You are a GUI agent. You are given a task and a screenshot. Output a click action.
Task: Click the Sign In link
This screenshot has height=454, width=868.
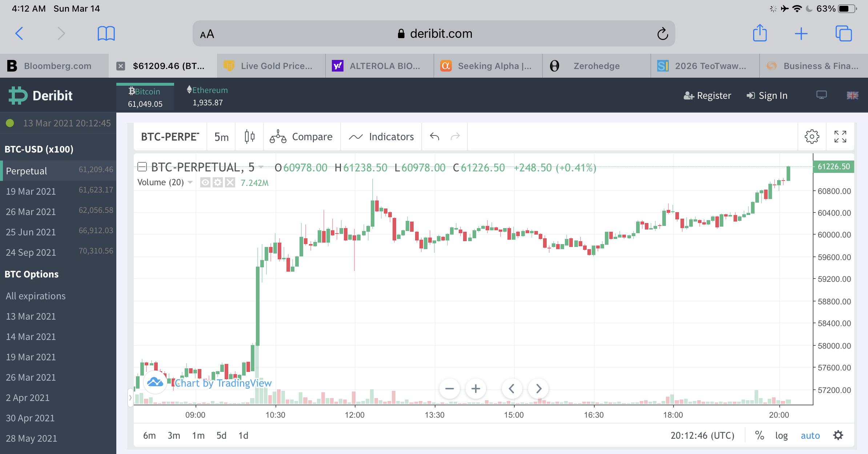point(767,96)
